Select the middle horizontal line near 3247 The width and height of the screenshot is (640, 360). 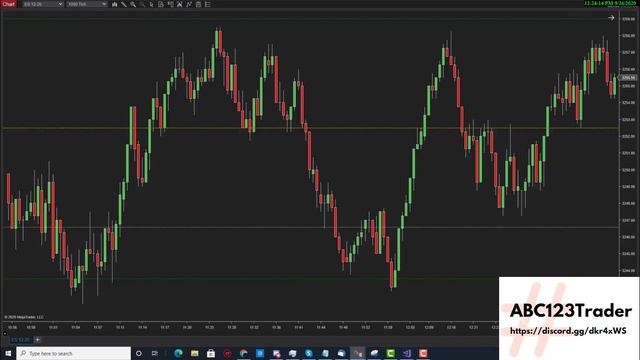point(310,227)
